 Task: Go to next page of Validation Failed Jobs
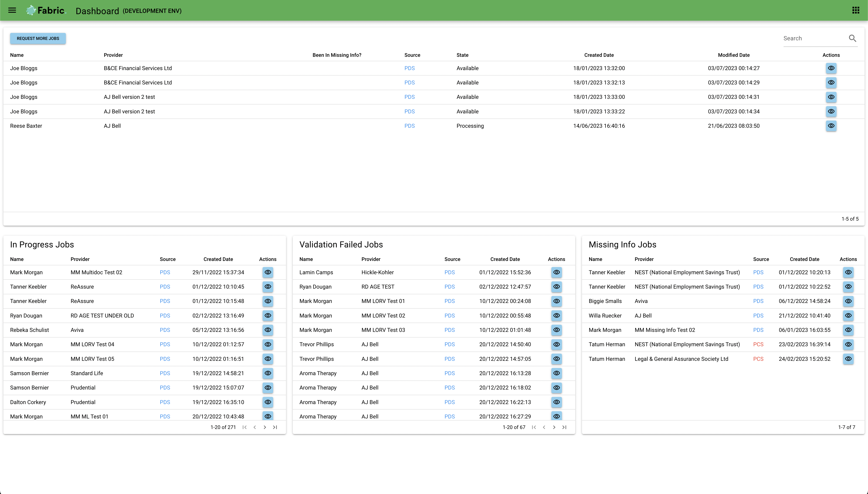point(554,427)
